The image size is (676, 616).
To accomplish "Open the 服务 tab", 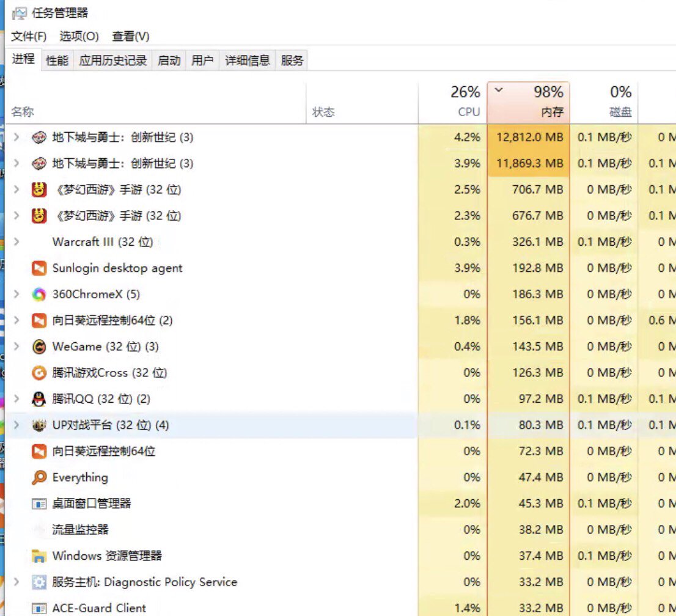I will tap(292, 61).
